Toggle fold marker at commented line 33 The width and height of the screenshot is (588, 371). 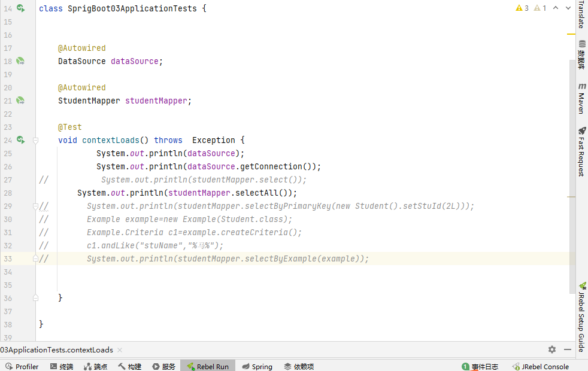tap(35, 259)
